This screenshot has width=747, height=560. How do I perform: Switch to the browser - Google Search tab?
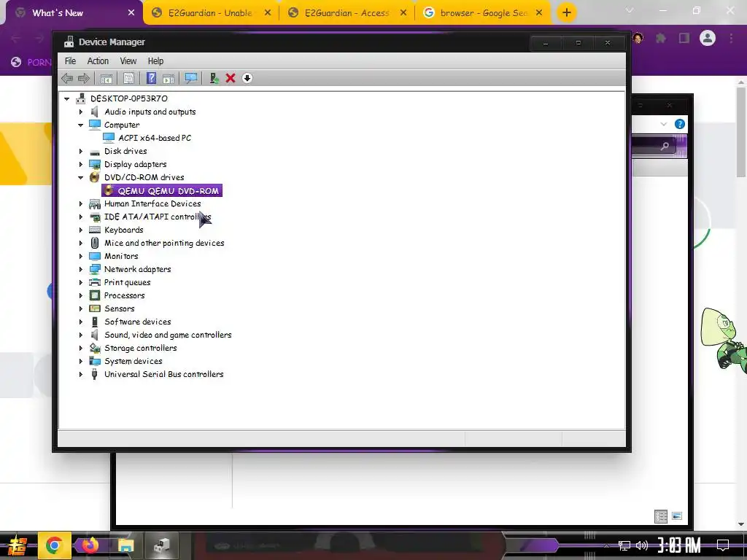coord(484,13)
